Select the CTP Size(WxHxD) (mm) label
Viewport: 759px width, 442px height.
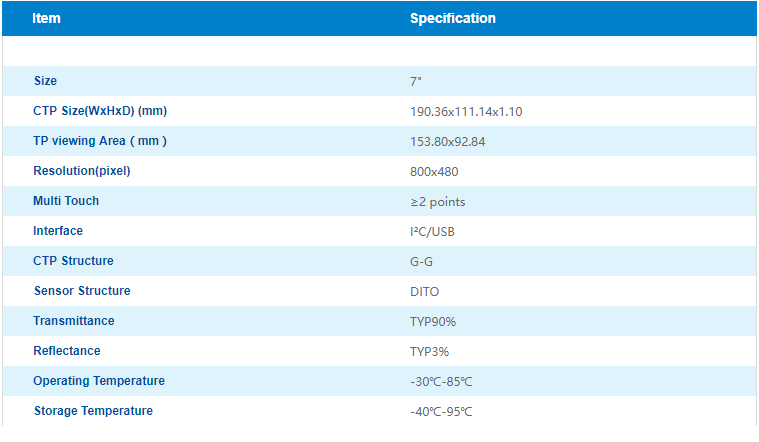pyautogui.click(x=100, y=111)
